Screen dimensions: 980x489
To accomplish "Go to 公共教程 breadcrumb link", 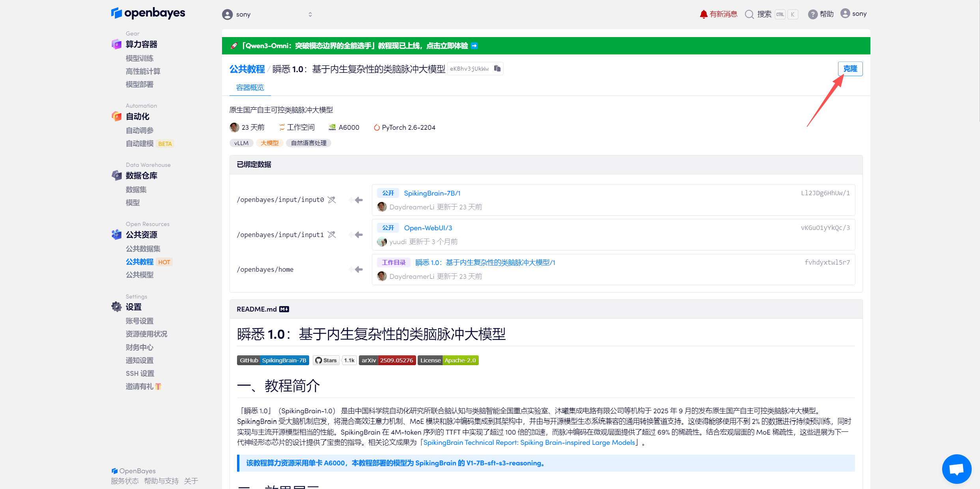I will click(247, 69).
